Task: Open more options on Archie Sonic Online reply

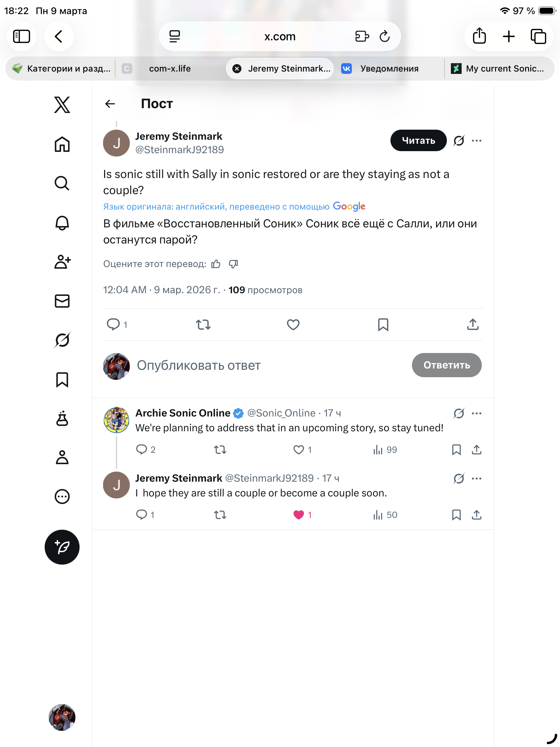Action: point(476,413)
